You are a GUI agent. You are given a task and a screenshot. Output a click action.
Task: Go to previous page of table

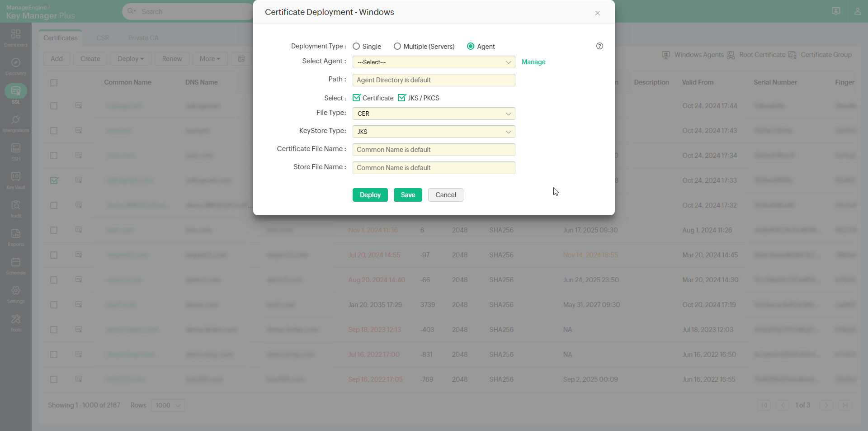[x=783, y=405]
